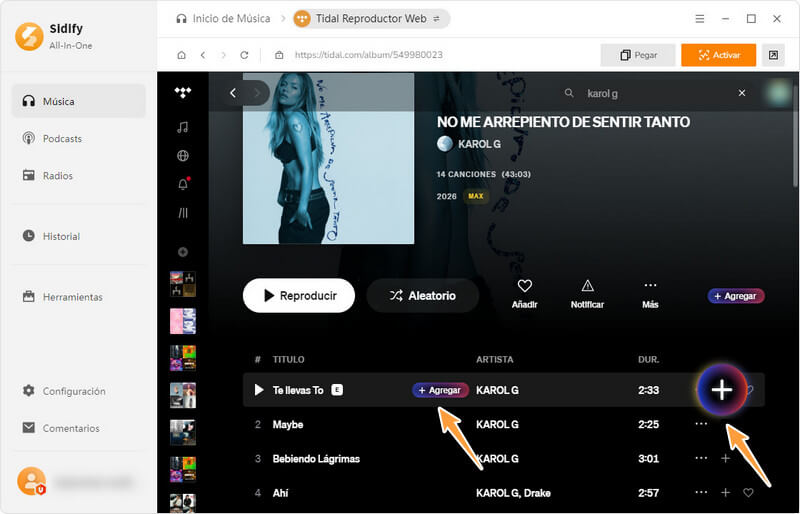The height and width of the screenshot is (514, 800).
Task: Click the Aleatorio shuffle button
Action: (x=422, y=296)
